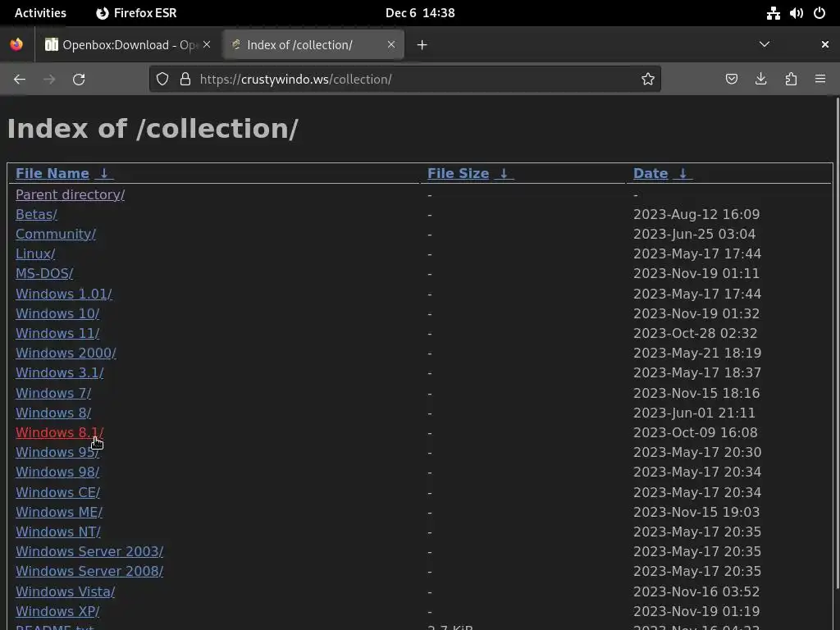Open the Windows 2000 folder
840x630 pixels.
[x=66, y=353]
